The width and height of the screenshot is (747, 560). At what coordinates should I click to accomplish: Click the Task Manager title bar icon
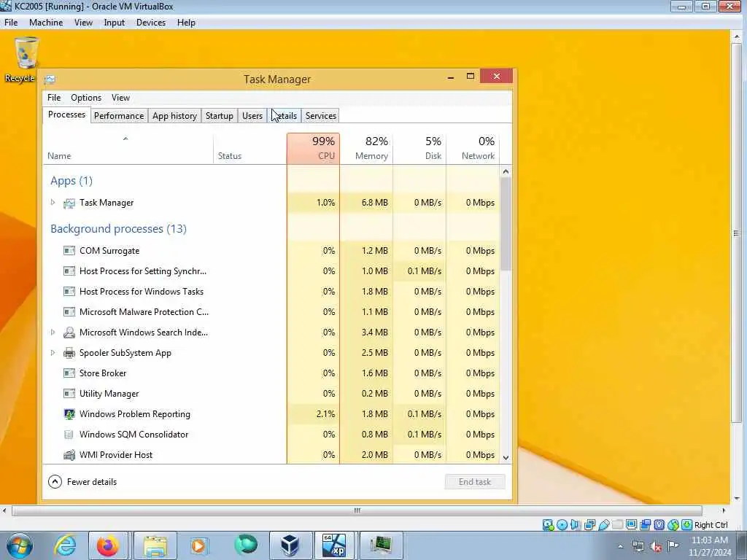(50, 79)
